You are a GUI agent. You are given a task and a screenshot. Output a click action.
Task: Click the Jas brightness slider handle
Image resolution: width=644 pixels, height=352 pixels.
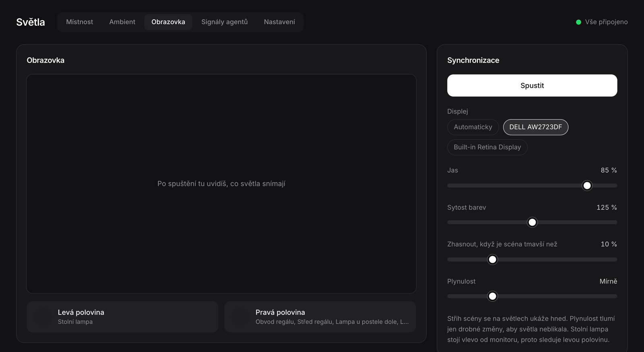point(587,185)
